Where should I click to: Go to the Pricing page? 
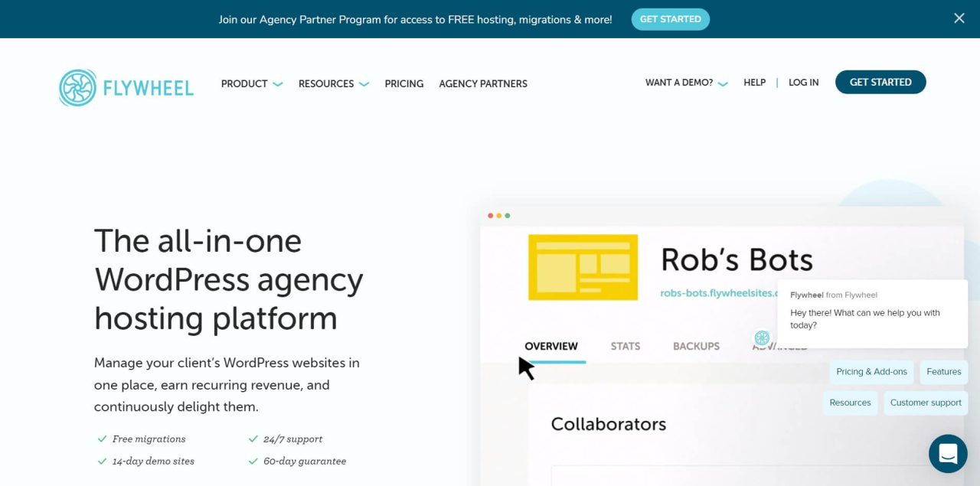click(404, 84)
